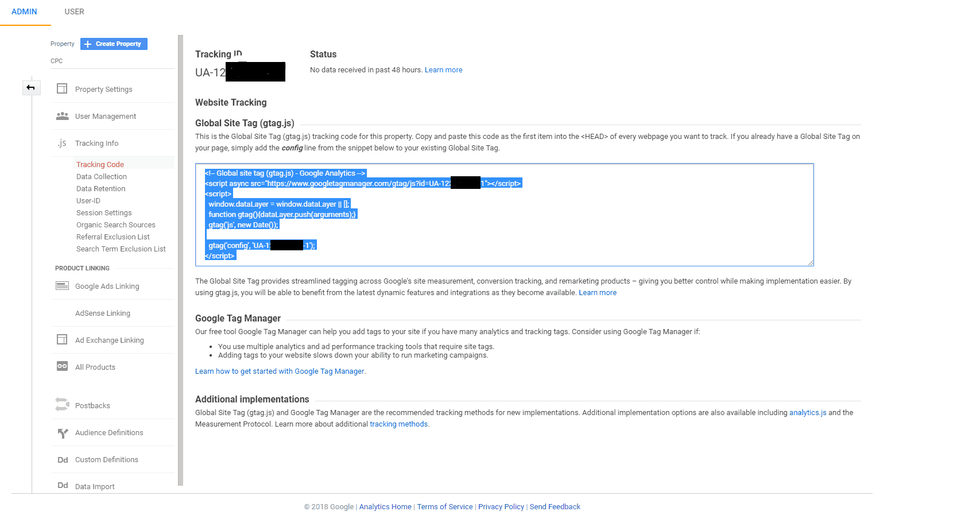Open Privacy Policy footer link
980x519 pixels.
tap(501, 507)
